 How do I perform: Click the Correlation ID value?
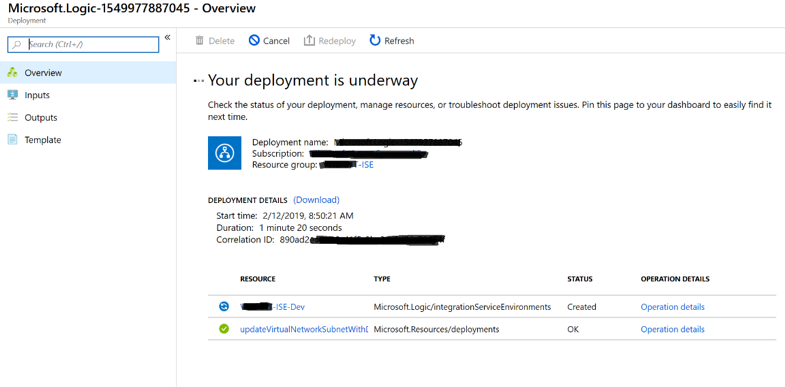361,240
